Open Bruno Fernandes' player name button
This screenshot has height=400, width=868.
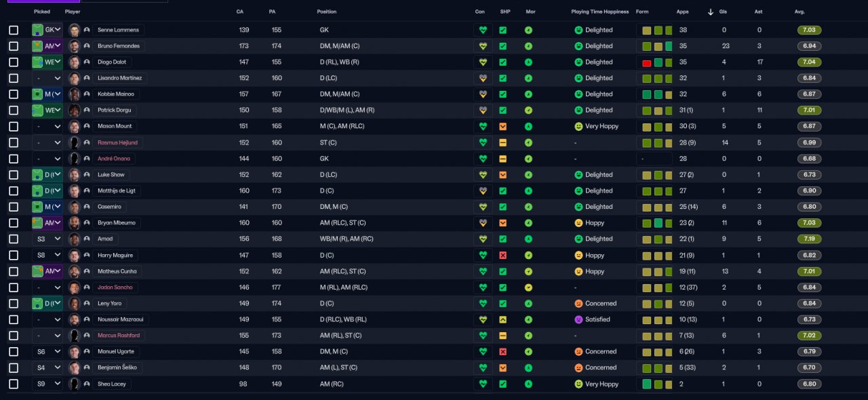point(119,46)
